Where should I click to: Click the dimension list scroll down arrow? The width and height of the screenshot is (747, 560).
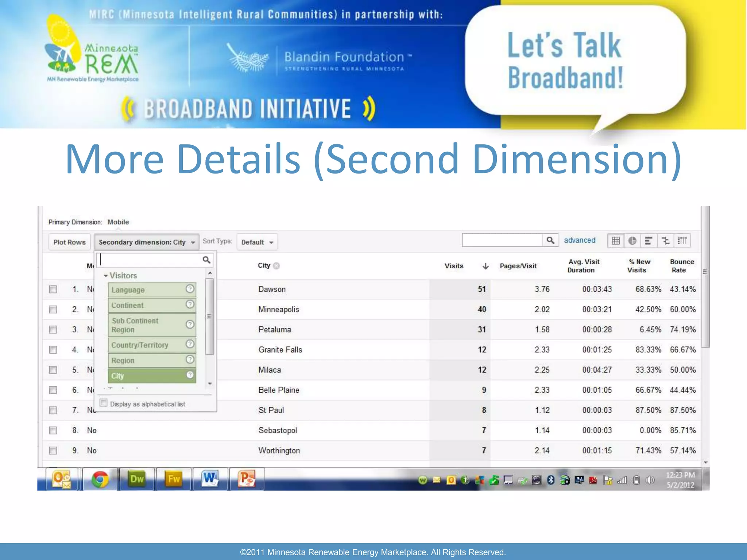210,384
